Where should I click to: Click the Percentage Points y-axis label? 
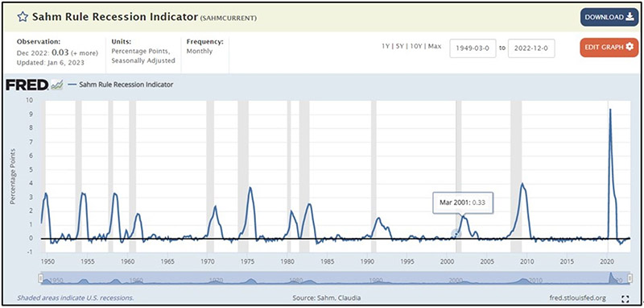tap(14, 176)
